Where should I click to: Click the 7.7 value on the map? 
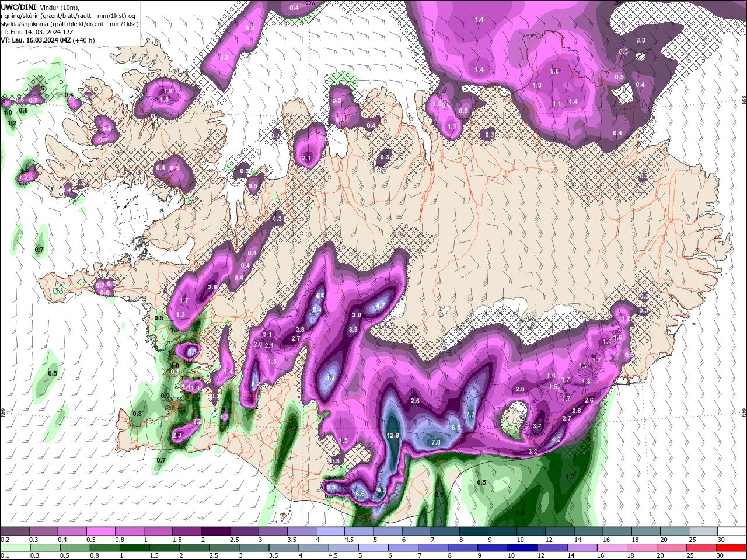coord(471,414)
